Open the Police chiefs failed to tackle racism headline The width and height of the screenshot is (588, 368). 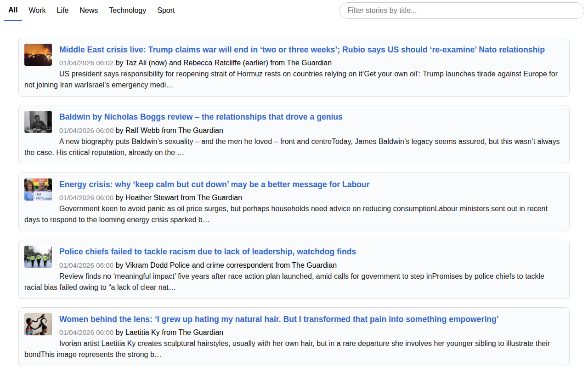pos(208,252)
